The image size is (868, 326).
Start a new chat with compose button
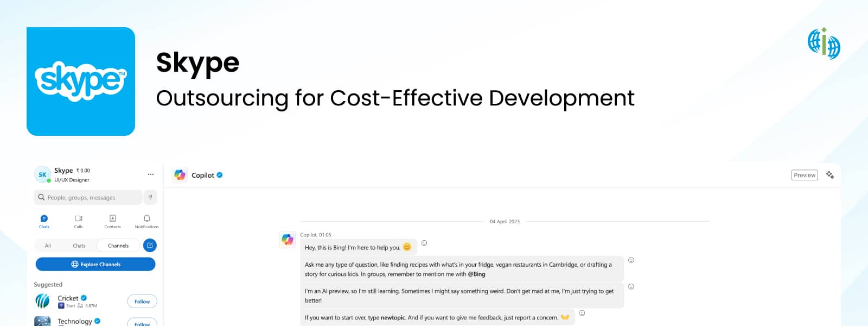pos(150,246)
